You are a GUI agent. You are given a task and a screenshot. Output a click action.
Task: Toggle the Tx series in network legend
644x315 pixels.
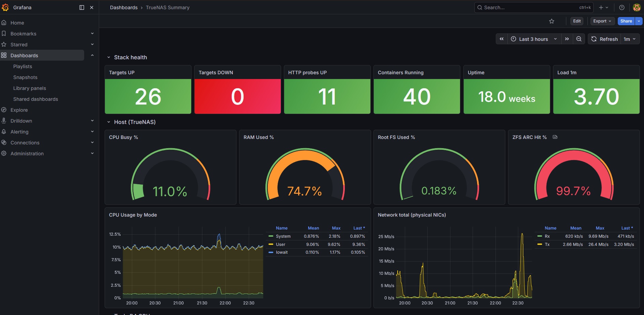[x=547, y=245]
